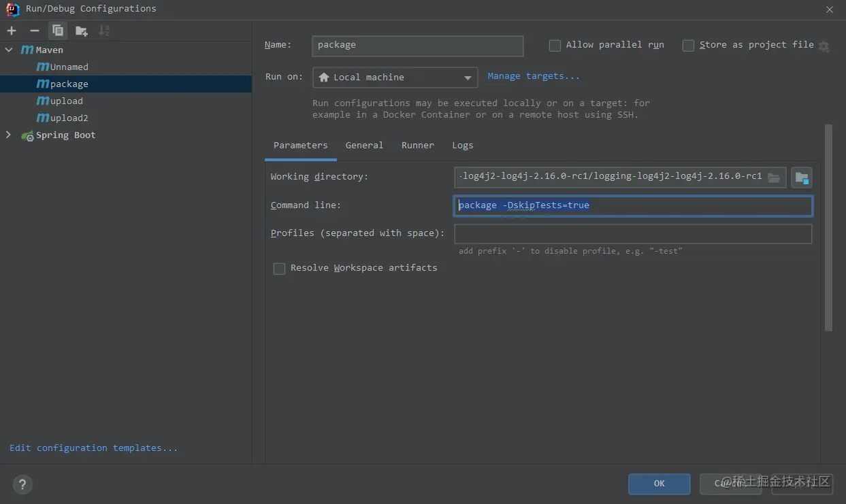
Task: Click the Maven icon beside Unnamed
Action: (x=43, y=67)
